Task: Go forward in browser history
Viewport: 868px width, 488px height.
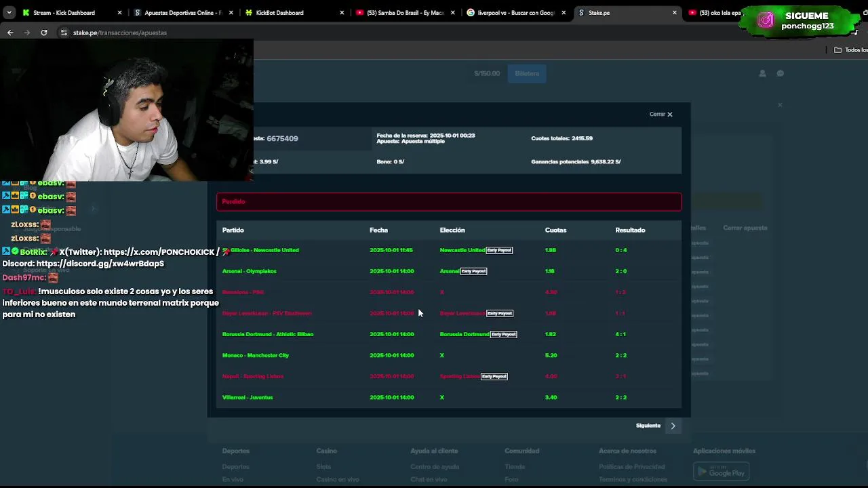Action: (27, 33)
